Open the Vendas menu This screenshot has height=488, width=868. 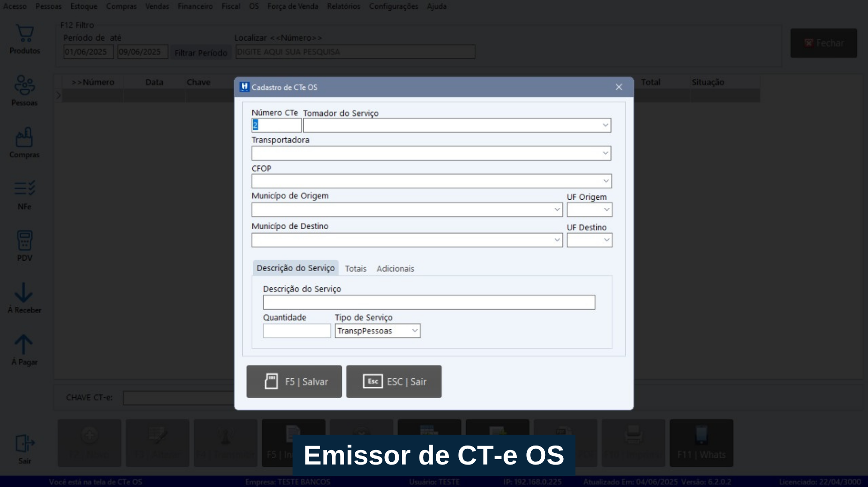tap(157, 6)
